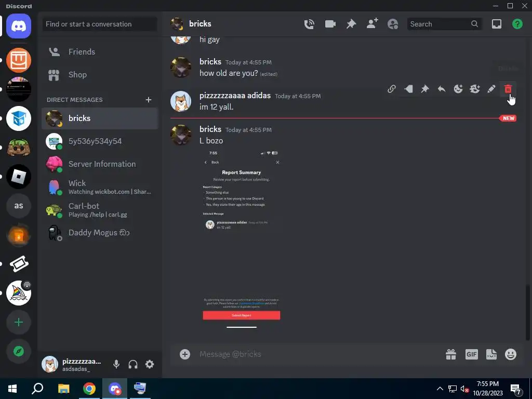Add friends to DM icon
Image resolution: width=532 pixels, height=399 pixels.
372,24
